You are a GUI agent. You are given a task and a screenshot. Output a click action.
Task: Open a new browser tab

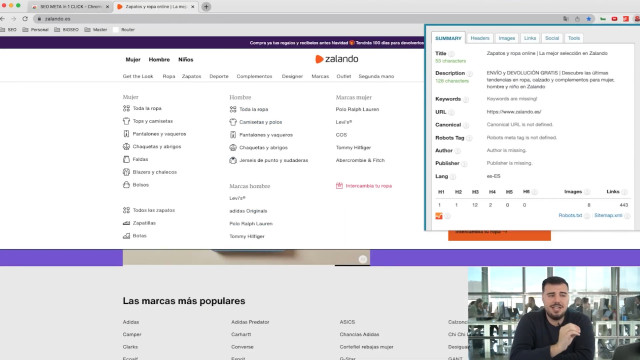click(x=206, y=7)
